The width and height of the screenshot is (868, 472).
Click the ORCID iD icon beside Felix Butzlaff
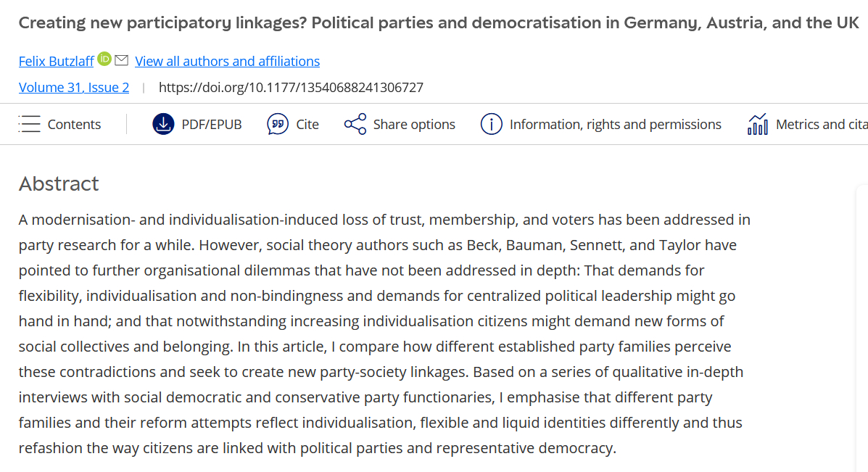point(104,59)
